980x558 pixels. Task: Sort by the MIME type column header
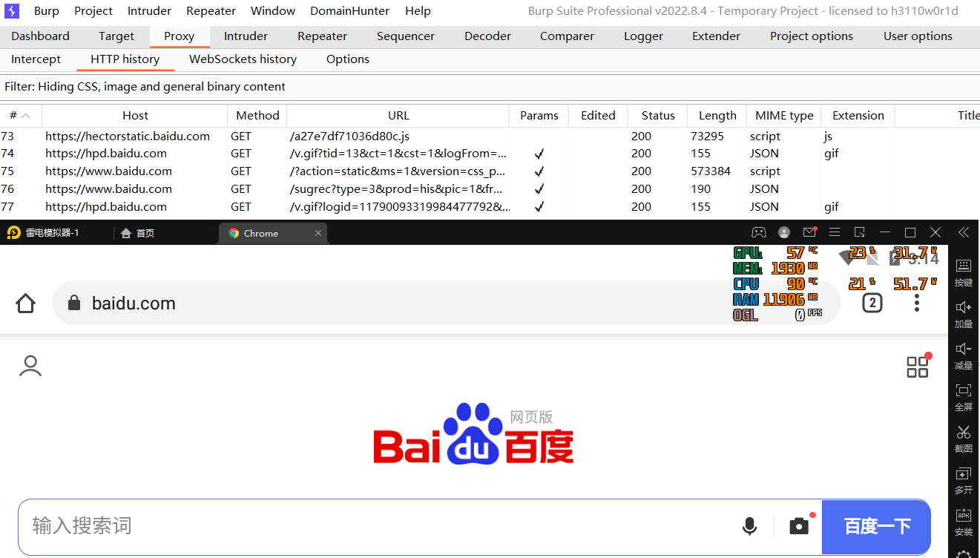784,116
